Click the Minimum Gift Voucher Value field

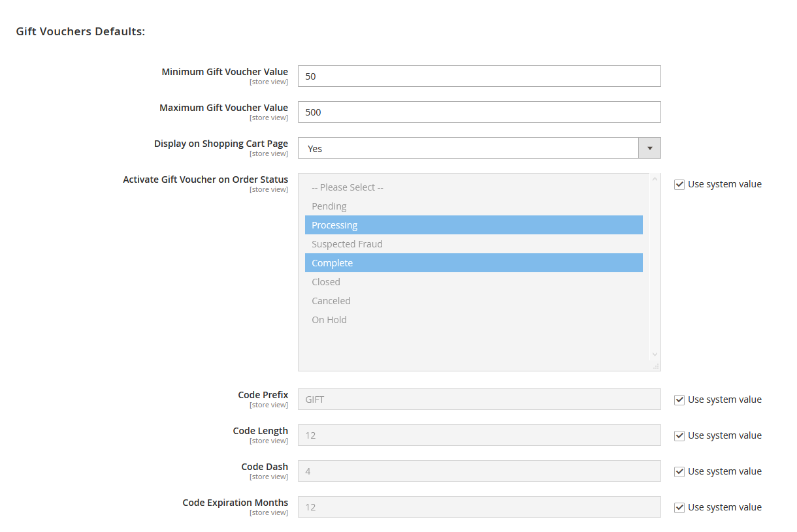pyautogui.click(x=479, y=76)
